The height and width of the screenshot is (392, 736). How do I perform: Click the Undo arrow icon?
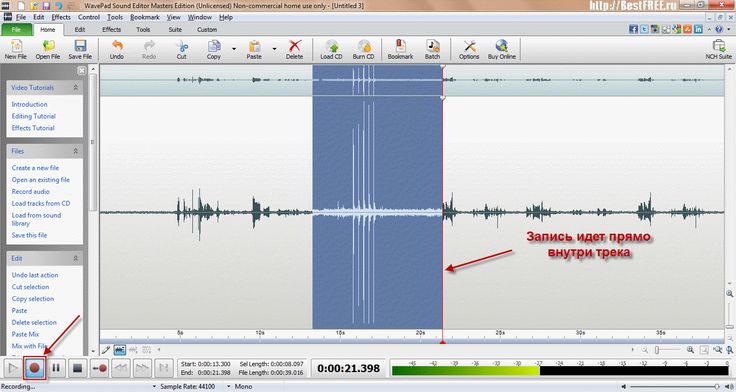coord(117,49)
